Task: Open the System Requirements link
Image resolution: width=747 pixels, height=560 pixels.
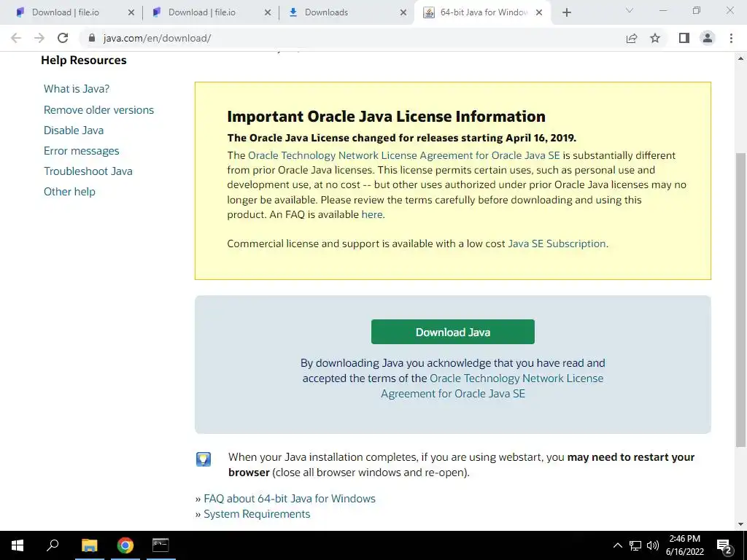Action: click(257, 514)
